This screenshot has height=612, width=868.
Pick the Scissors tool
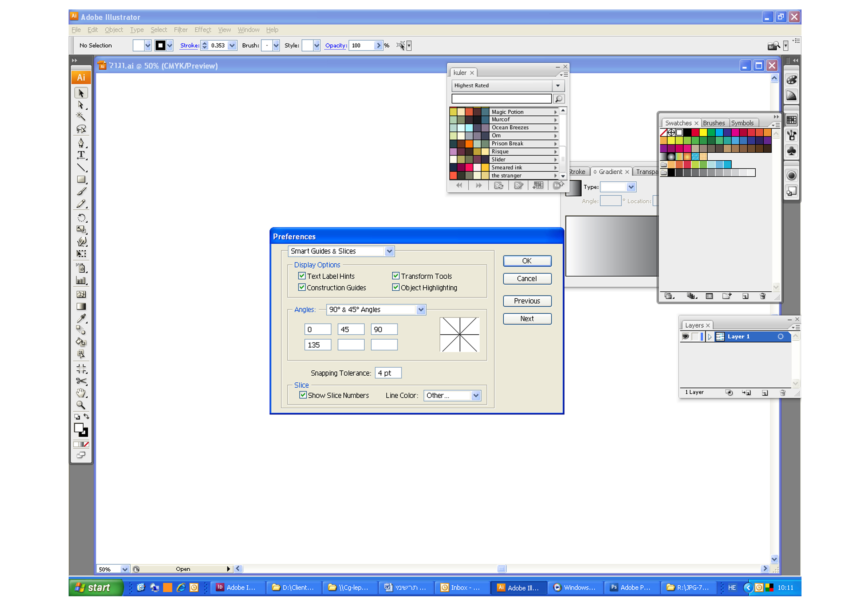[x=81, y=381]
